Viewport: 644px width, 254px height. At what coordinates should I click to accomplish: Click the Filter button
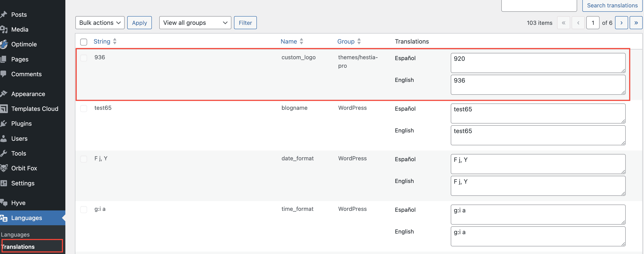[245, 23]
